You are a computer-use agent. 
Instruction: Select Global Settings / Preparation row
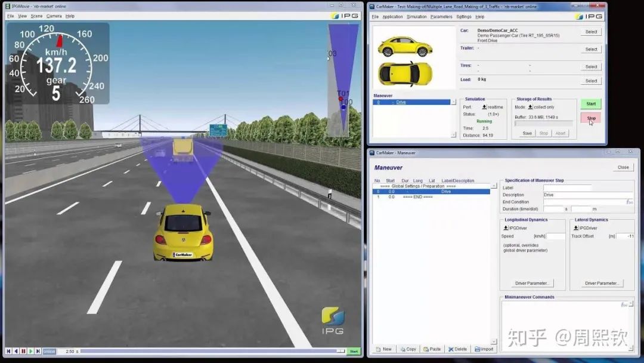[x=431, y=186]
